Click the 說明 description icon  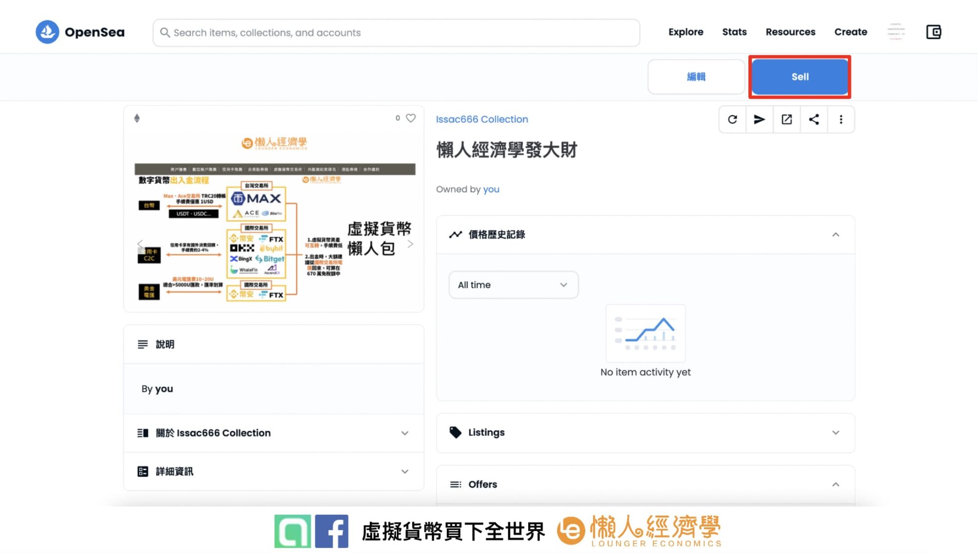point(143,344)
